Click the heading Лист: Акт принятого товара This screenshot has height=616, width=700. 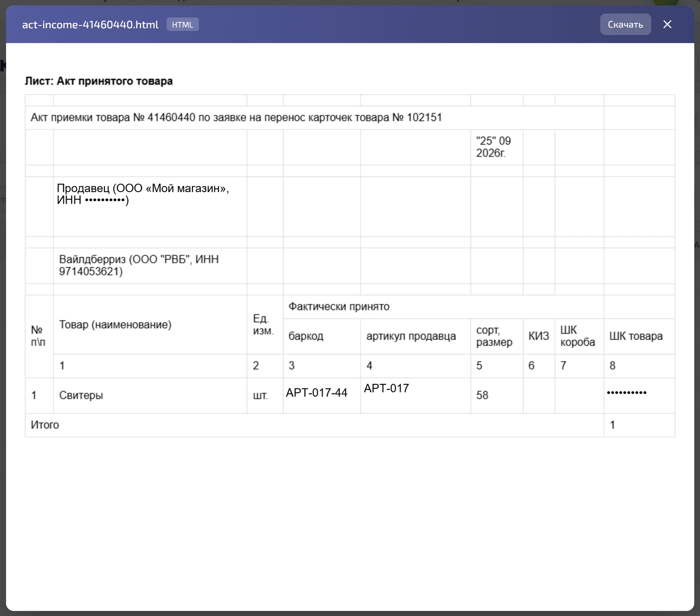click(x=98, y=81)
